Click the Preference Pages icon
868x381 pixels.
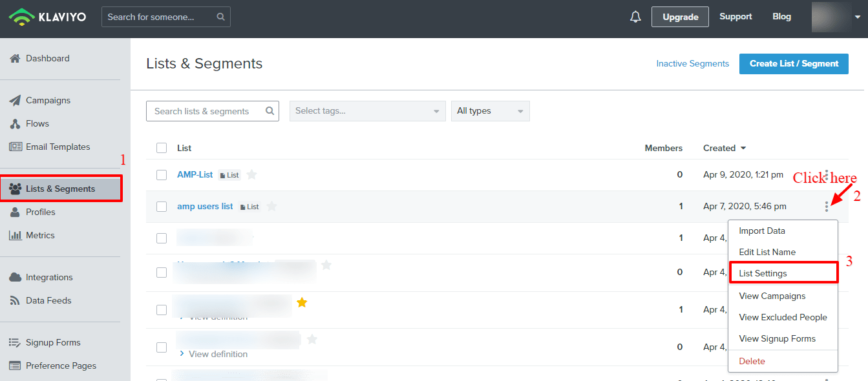[x=15, y=366]
